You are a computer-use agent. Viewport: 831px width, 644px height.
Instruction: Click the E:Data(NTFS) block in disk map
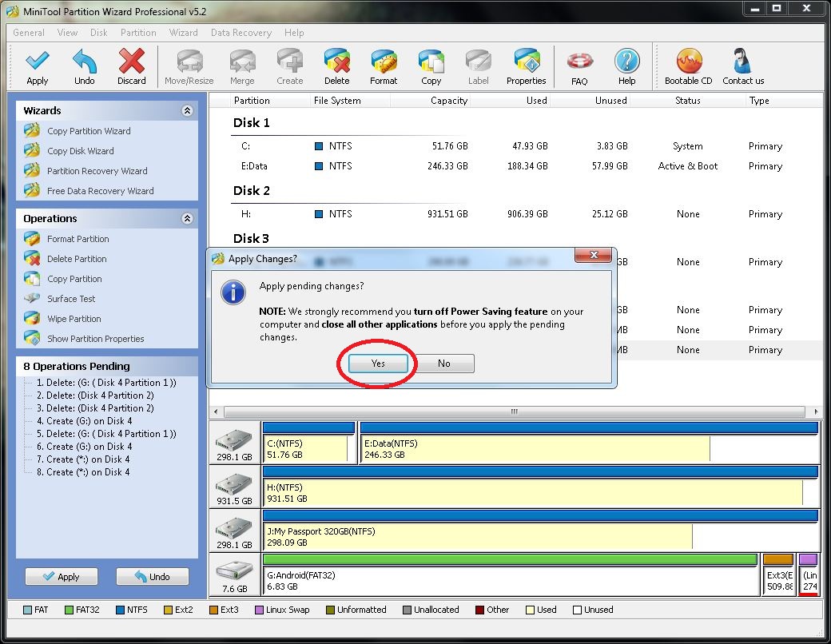click(x=589, y=443)
